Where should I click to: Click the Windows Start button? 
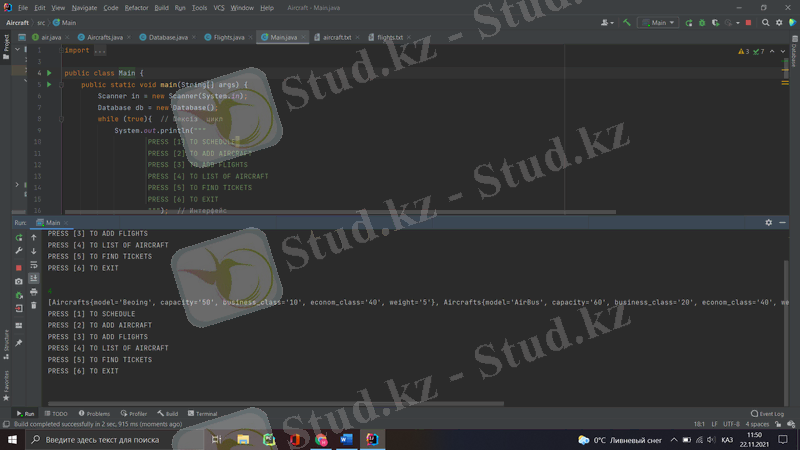click(12, 439)
